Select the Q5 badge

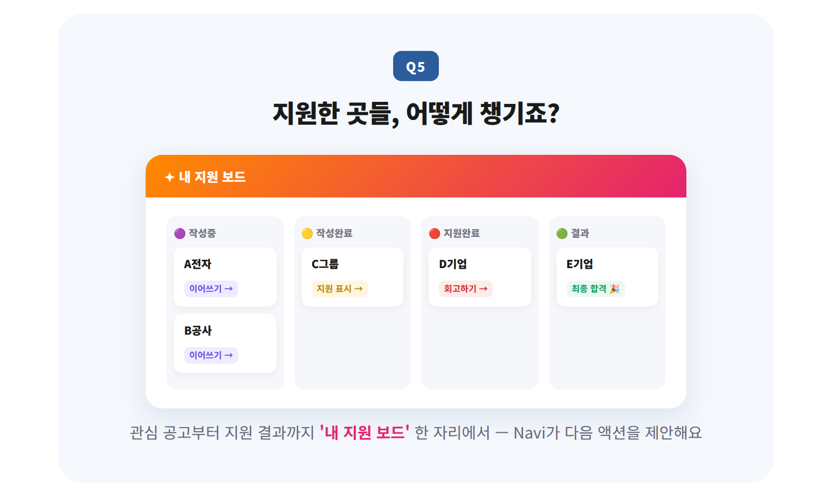(x=416, y=66)
